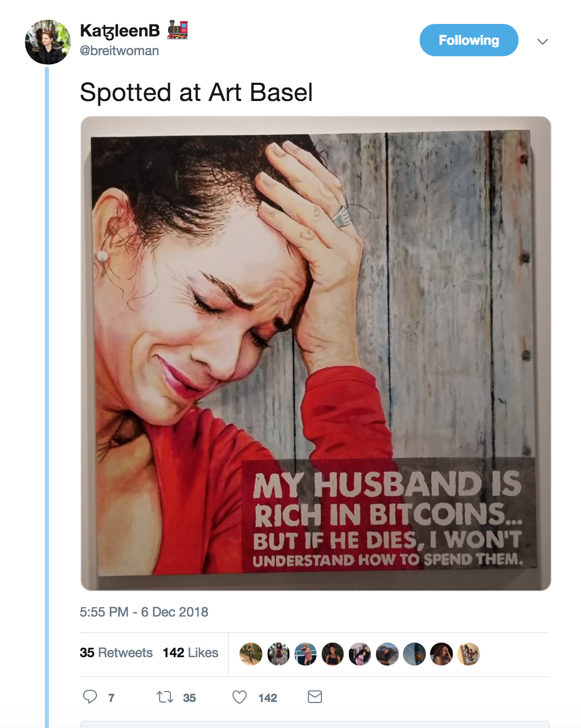Open the KatgleenB display name link

pos(120,31)
